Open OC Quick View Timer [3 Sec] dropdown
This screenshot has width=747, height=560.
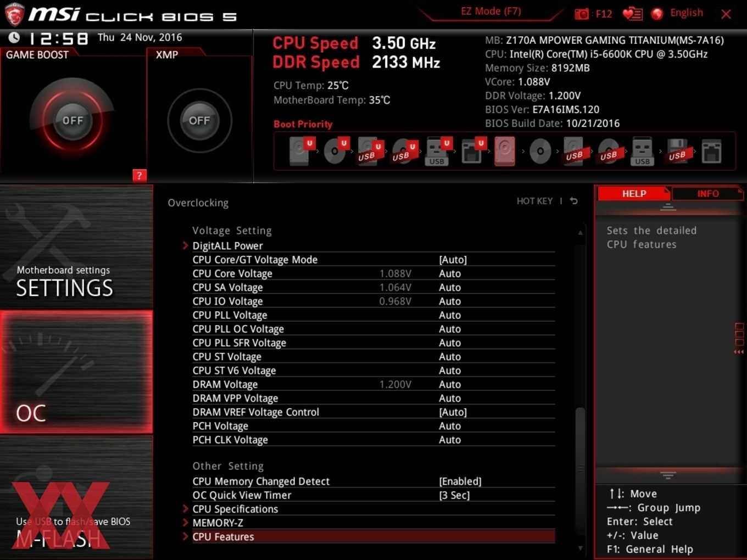[x=454, y=495]
